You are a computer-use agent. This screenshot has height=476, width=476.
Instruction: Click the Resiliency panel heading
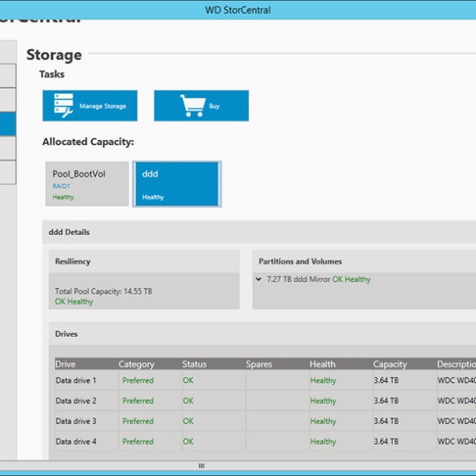(72, 261)
